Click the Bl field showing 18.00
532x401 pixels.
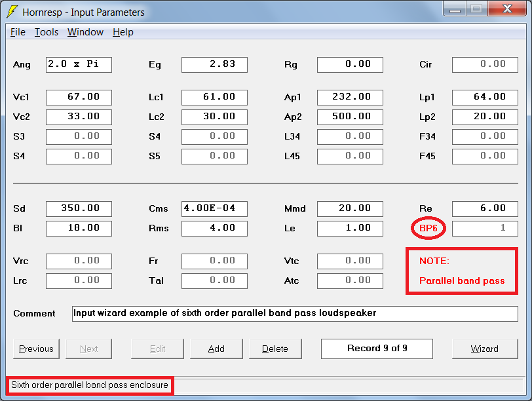tap(79, 228)
